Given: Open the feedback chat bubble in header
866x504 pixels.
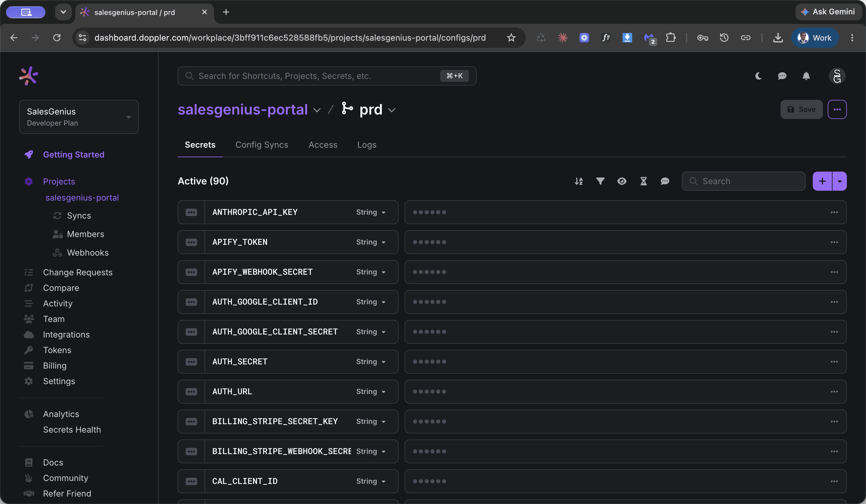Looking at the screenshot, I should [782, 76].
